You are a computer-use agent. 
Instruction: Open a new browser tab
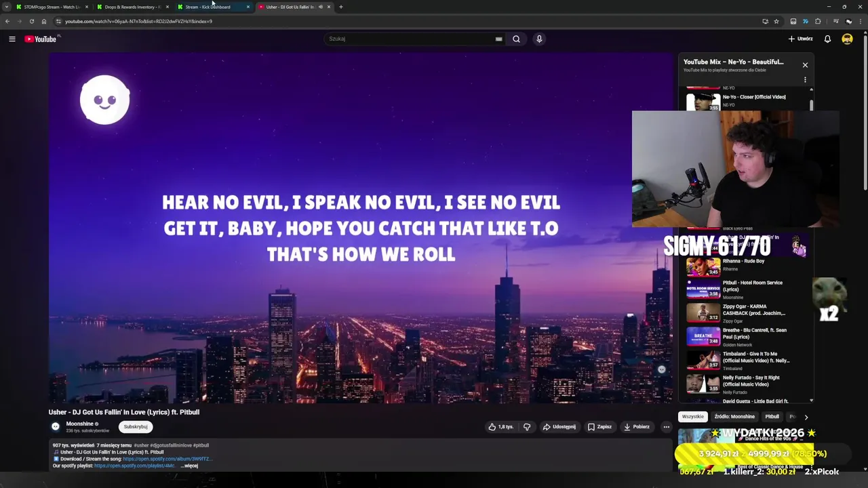click(340, 7)
